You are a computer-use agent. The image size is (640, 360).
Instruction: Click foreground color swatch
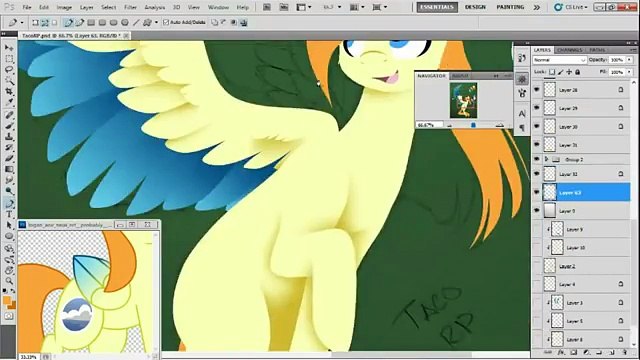click(x=7, y=301)
